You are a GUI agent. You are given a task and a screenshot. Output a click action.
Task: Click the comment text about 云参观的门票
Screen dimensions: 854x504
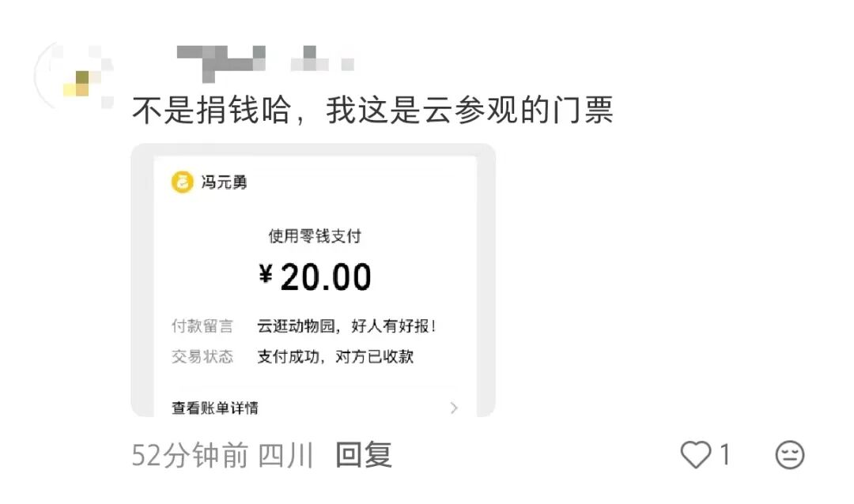372,111
